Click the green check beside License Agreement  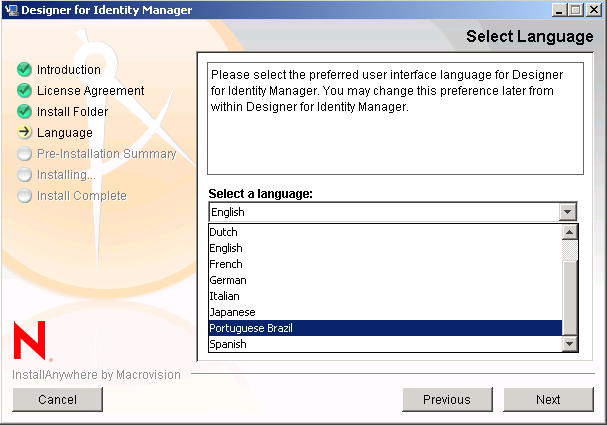[24, 90]
